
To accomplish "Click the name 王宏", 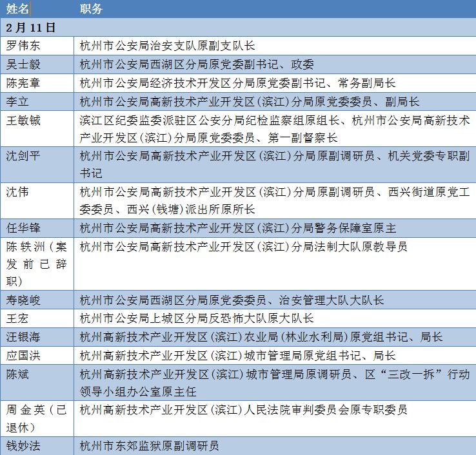I will pos(17,318).
